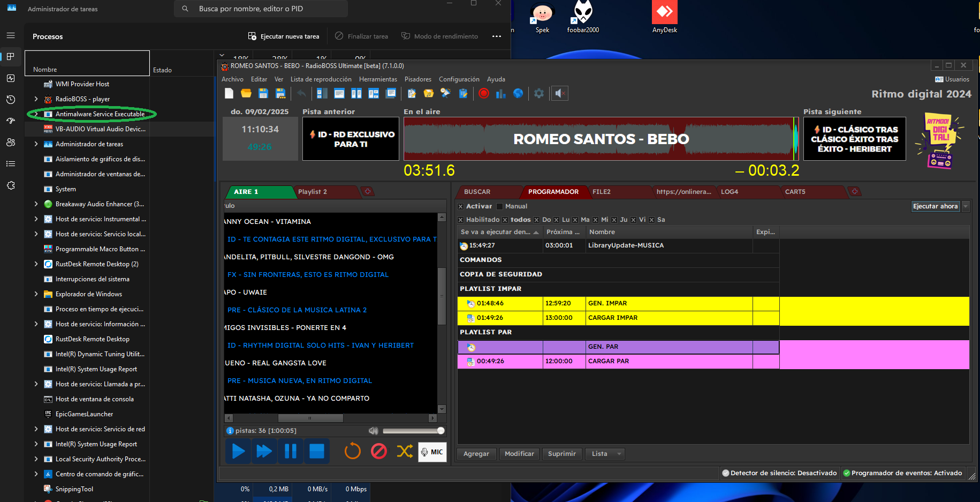
Task: Open settings with the gear toolbar icon
Action: click(539, 93)
